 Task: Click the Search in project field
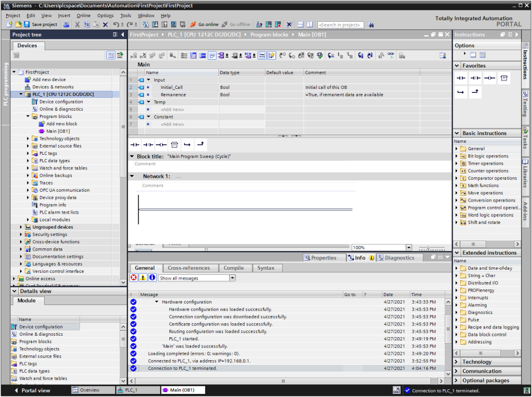340,24
